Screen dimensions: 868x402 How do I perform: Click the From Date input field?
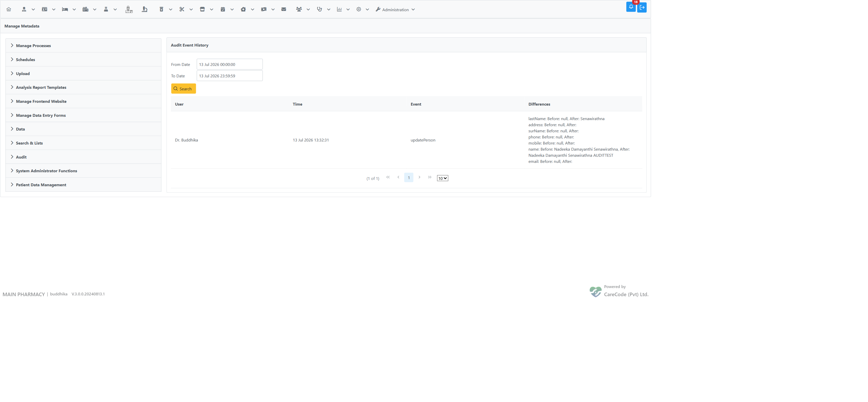tap(229, 64)
